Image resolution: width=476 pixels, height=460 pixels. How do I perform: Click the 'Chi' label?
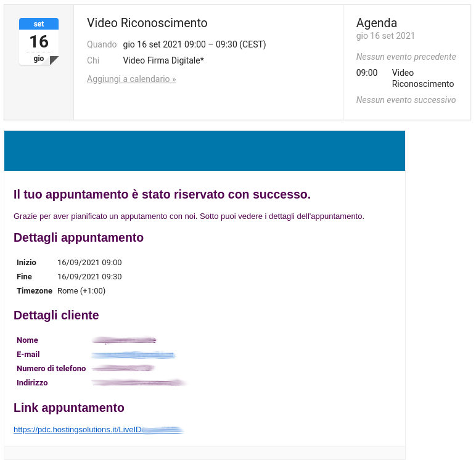(x=93, y=60)
